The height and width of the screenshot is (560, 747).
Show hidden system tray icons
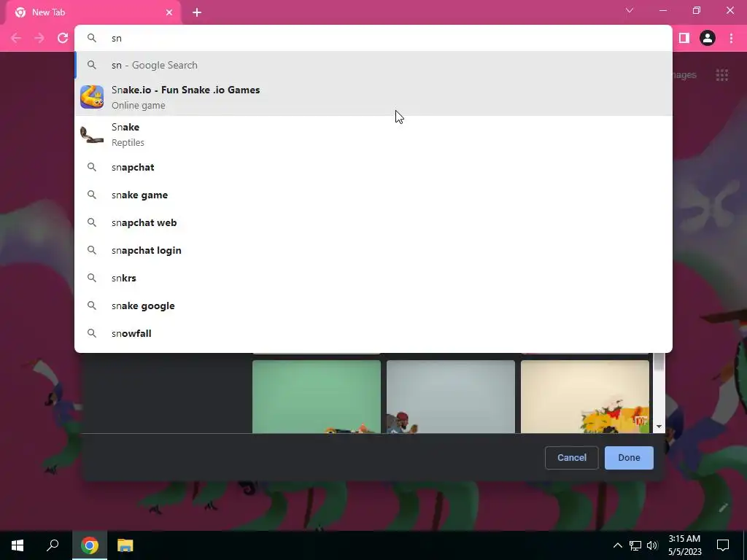point(617,545)
